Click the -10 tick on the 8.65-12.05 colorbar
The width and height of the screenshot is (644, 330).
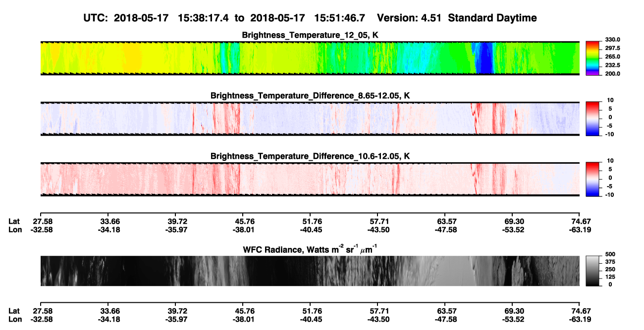610,134
